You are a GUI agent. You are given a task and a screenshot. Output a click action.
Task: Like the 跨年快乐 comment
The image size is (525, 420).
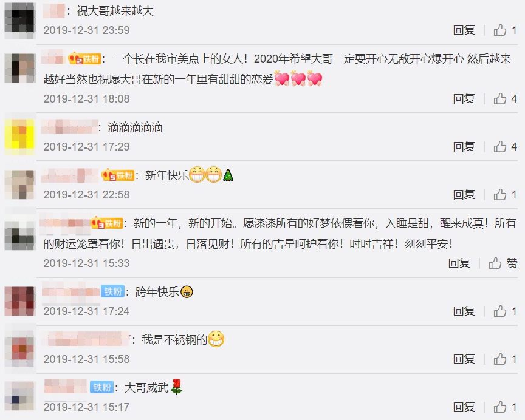(x=505, y=311)
